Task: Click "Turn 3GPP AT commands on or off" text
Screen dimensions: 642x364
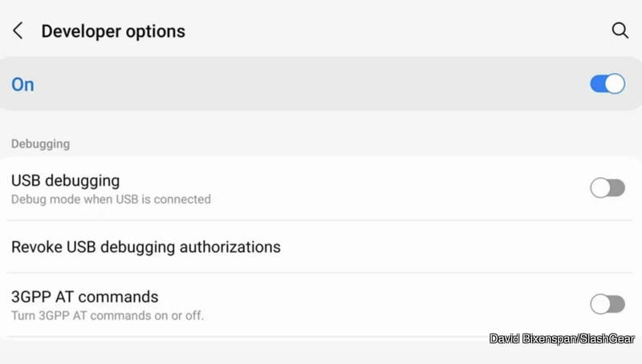Action: pos(108,315)
